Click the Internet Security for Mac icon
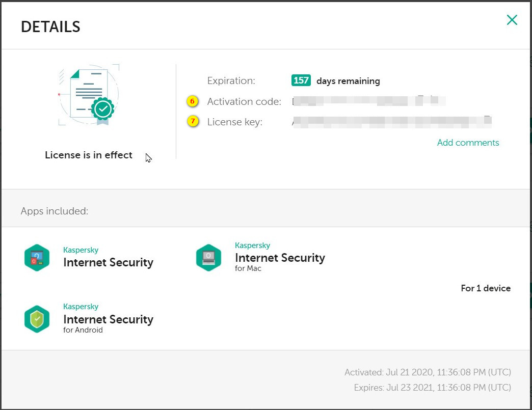 coord(208,258)
